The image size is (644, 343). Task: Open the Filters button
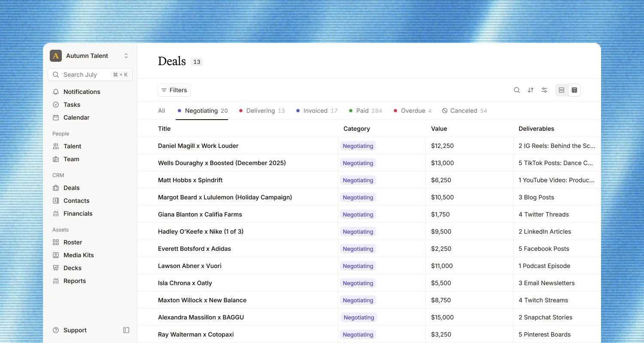[x=174, y=90]
